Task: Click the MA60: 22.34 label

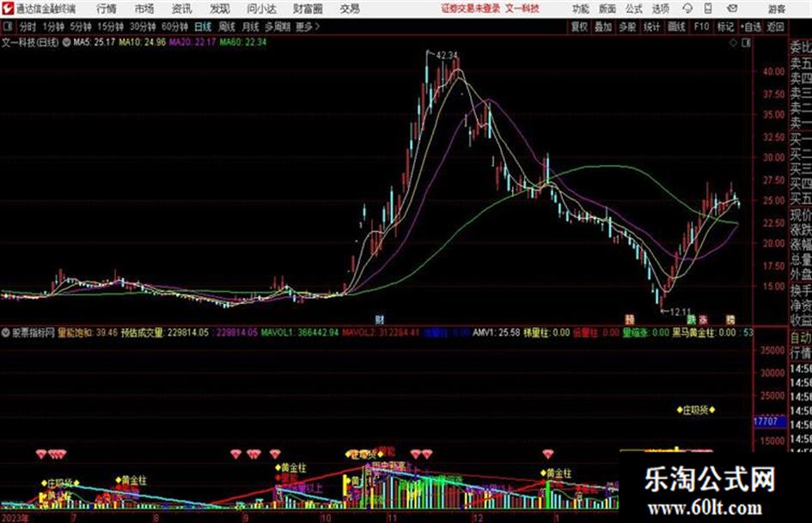Action: pos(243,42)
